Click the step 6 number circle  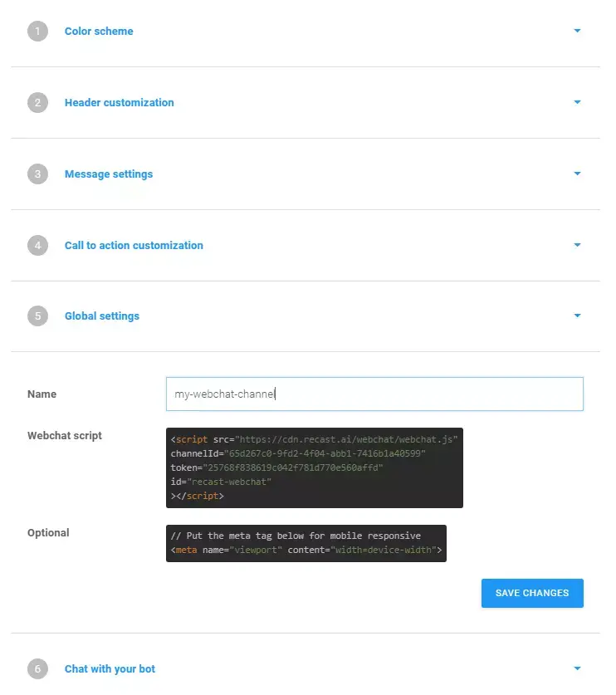coord(37,669)
